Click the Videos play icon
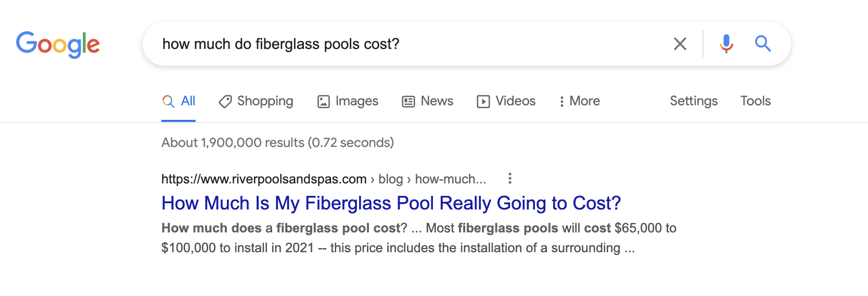The image size is (868, 296). tap(483, 102)
